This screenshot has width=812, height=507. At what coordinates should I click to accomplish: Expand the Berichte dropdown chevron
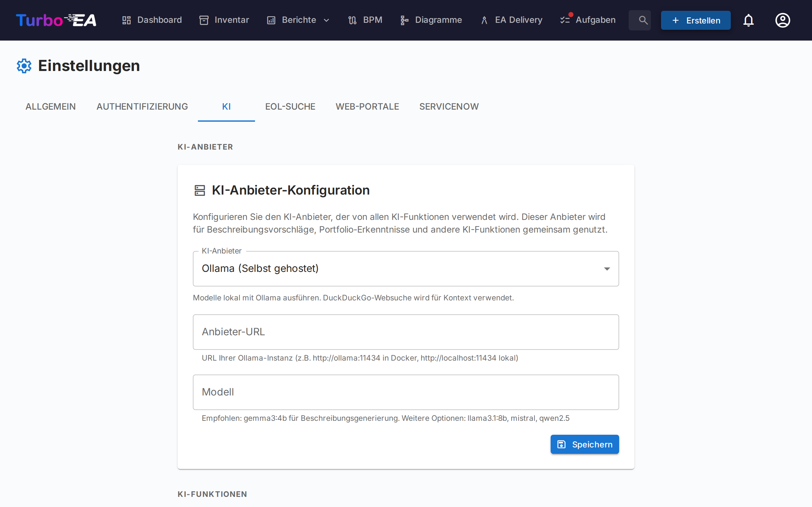pyautogui.click(x=327, y=20)
